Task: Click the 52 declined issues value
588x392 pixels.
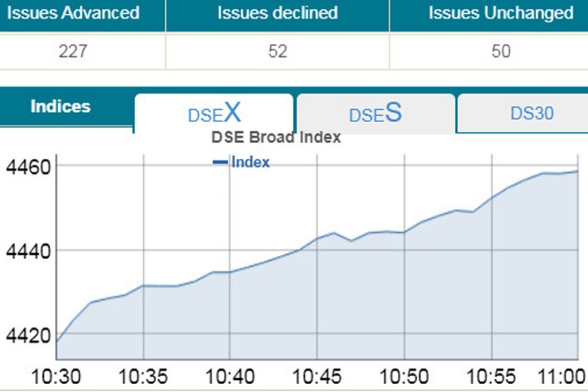Action: (278, 51)
